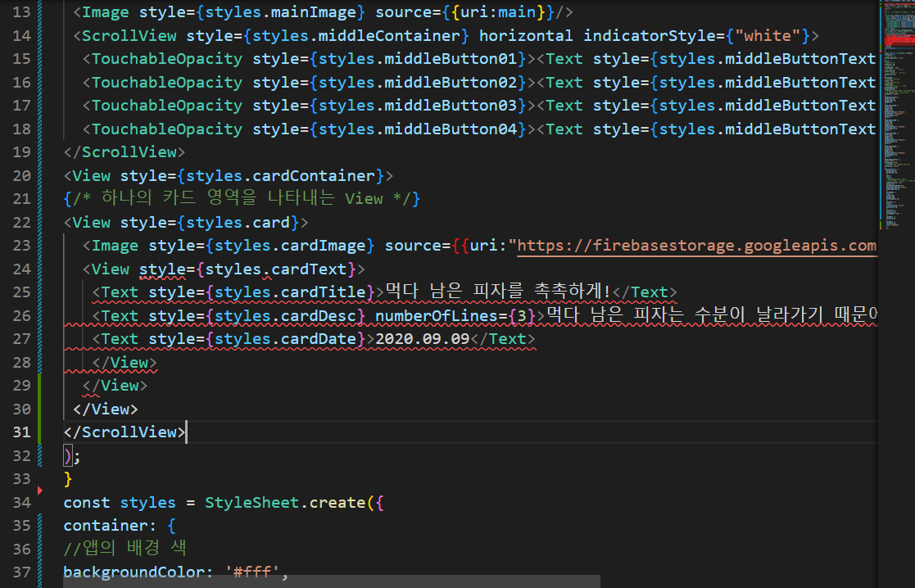Click the date 2020.09.09

click(423, 339)
